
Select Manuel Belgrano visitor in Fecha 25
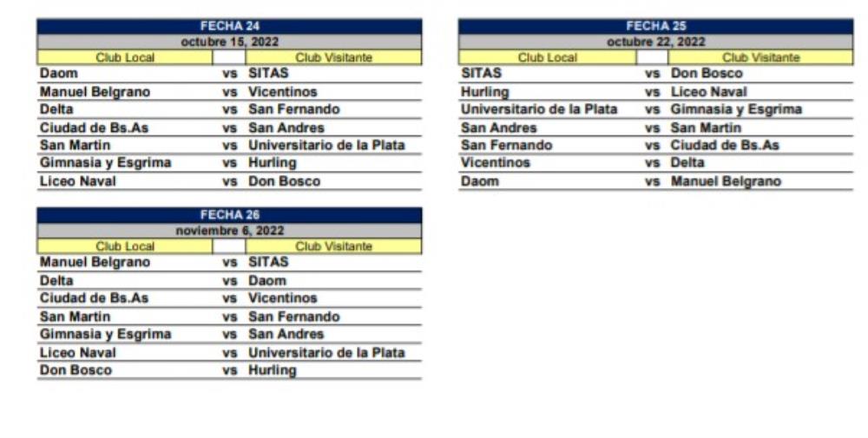726,181
